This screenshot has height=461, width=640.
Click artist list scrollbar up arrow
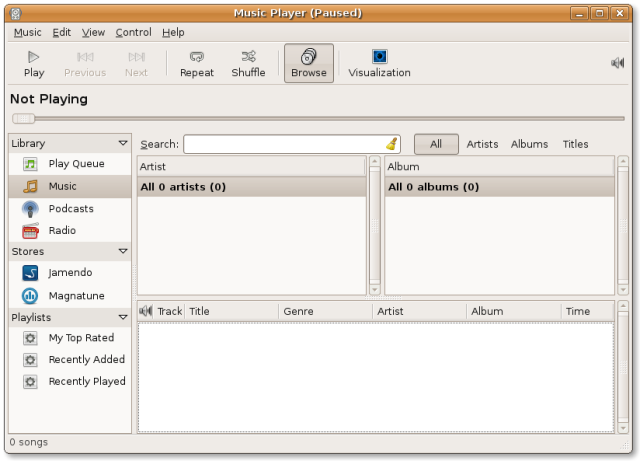point(375,161)
